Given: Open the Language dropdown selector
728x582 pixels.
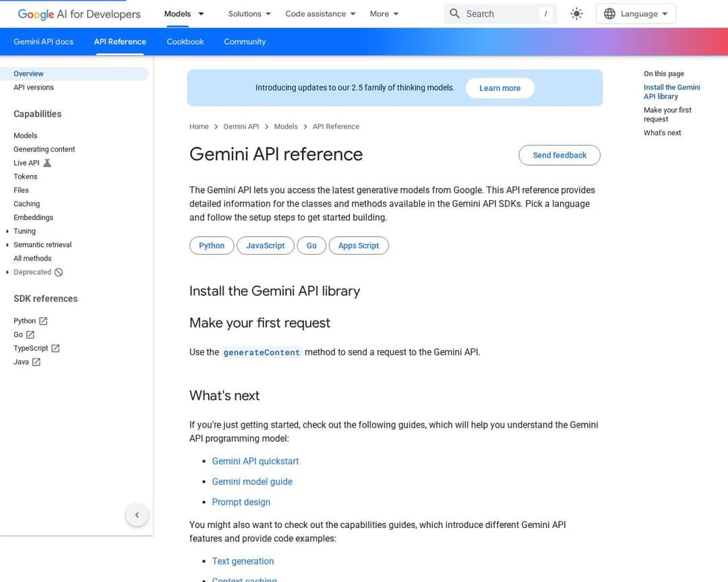Looking at the screenshot, I should click(636, 14).
